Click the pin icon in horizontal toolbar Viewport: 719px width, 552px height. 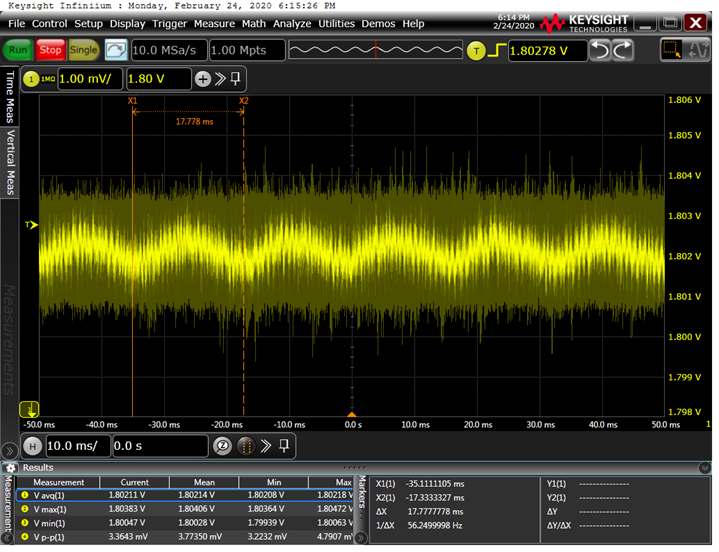[x=284, y=446]
